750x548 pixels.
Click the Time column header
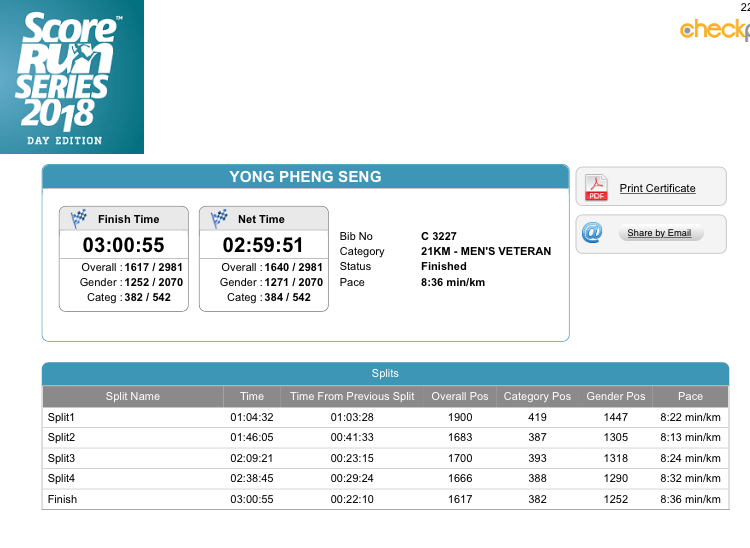click(252, 396)
